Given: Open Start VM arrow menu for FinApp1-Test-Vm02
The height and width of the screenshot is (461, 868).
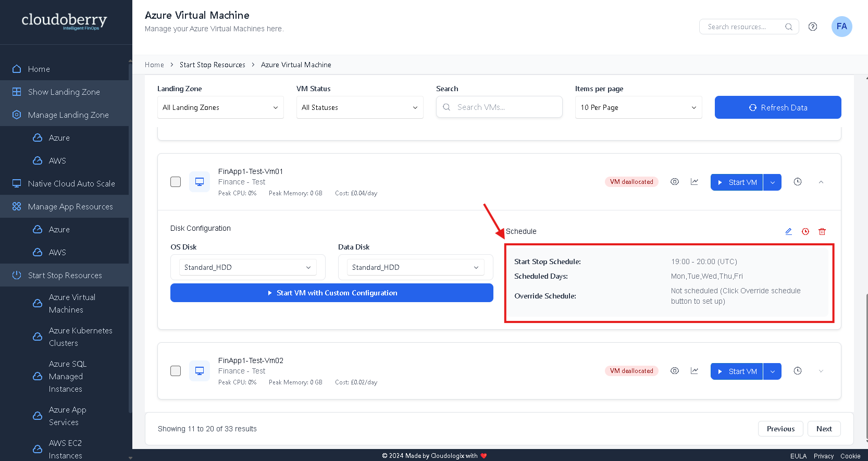Looking at the screenshot, I should pos(773,371).
